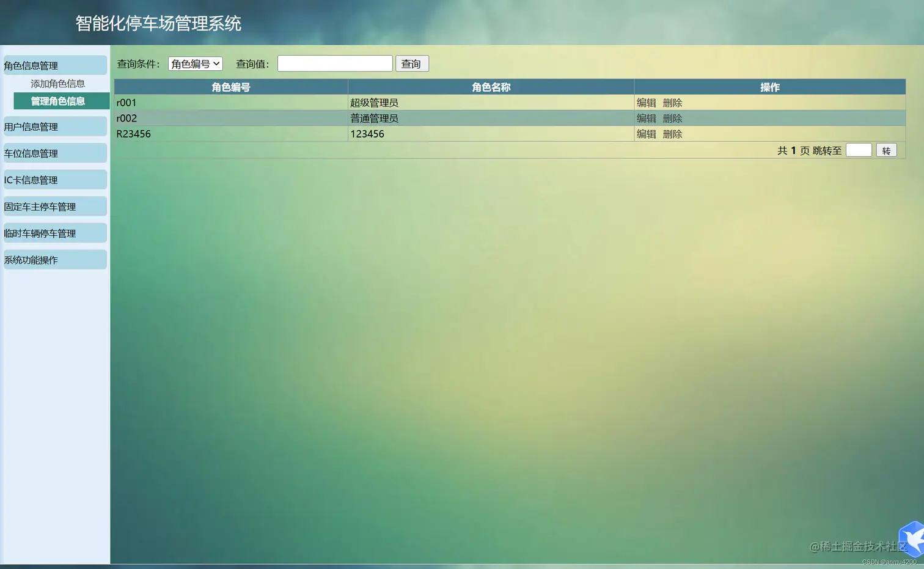Open 添加角色信息 submenu item

point(58,84)
